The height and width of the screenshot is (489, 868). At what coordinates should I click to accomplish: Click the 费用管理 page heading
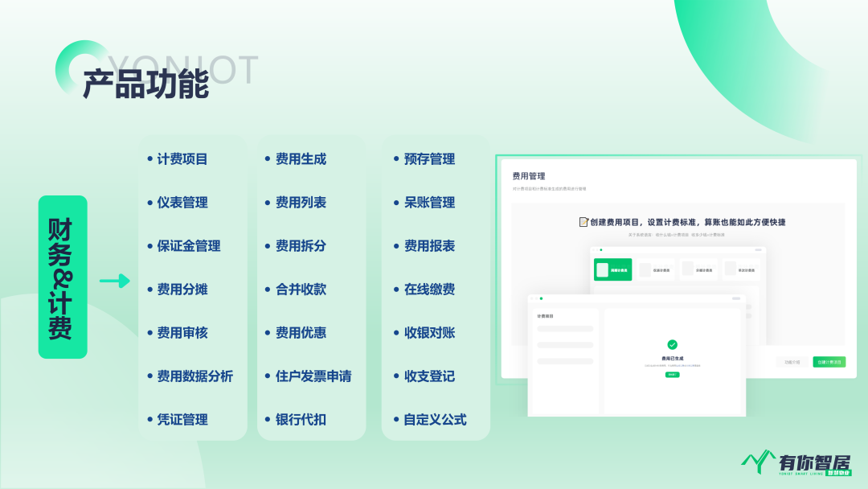point(529,175)
